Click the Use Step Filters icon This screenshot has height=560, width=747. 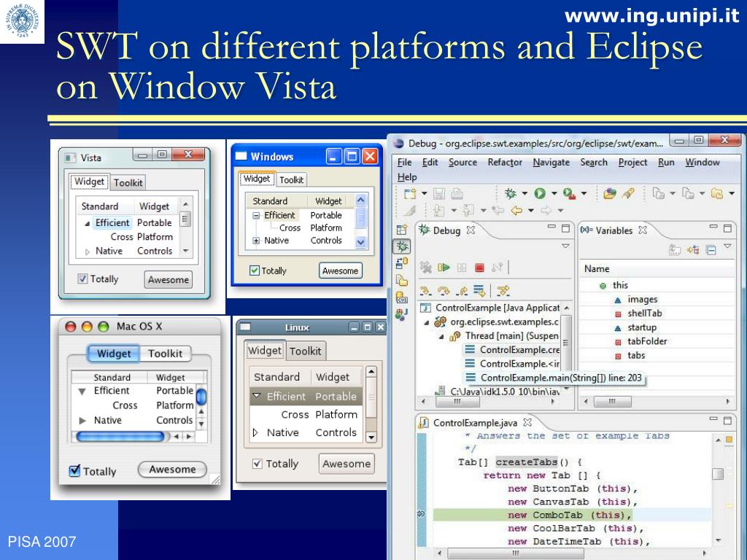click(x=503, y=290)
